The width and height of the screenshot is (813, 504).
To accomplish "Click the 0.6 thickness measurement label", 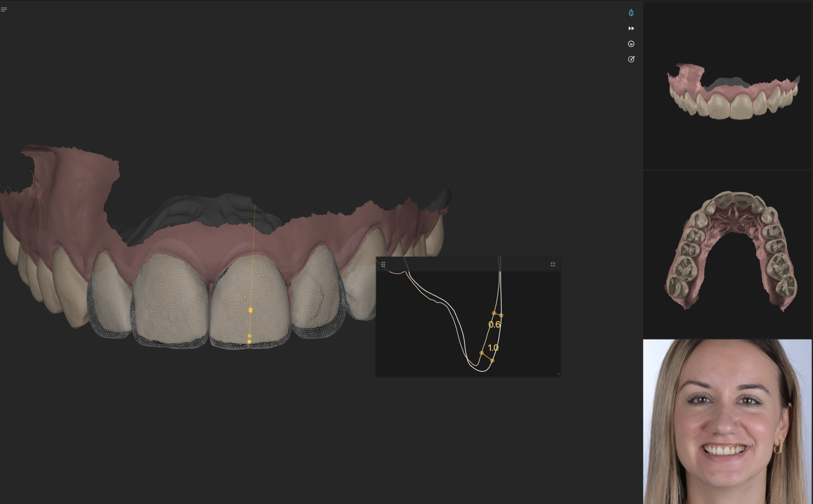I will [494, 324].
